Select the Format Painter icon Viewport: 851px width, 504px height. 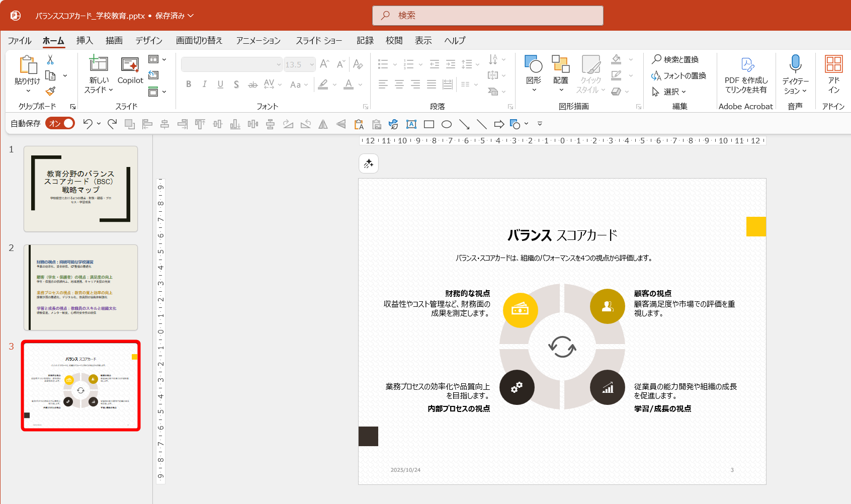pos(50,92)
